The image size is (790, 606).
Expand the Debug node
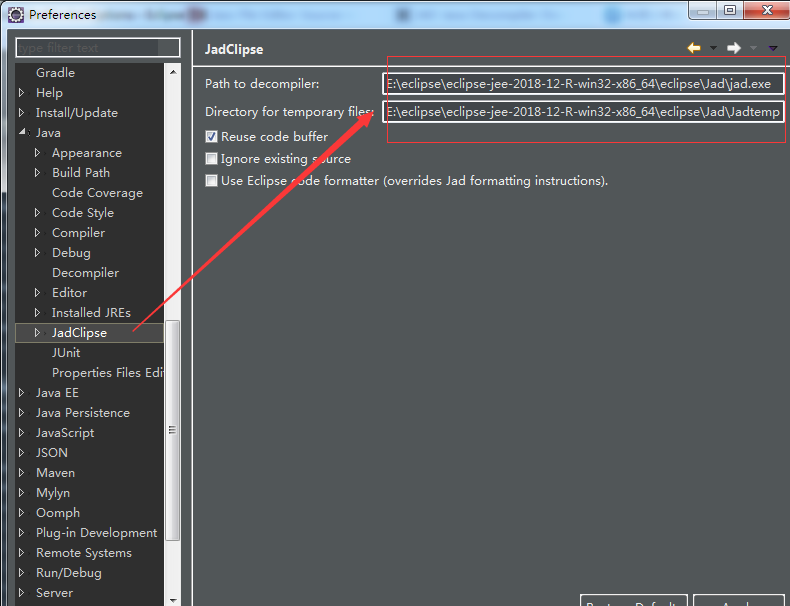tap(37, 252)
